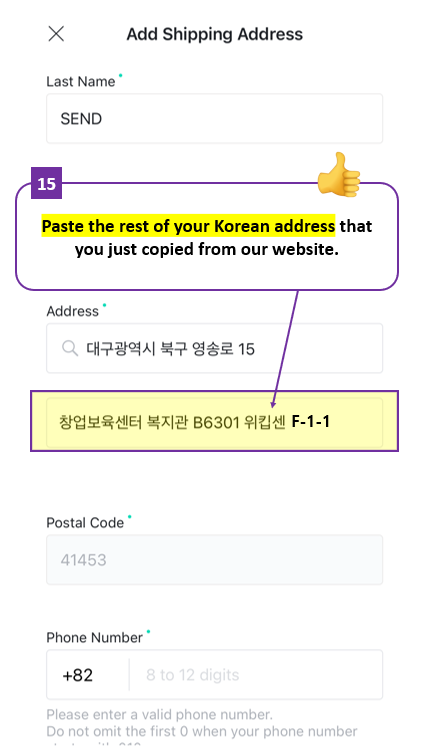This screenshot has height=753, width=426.
Task: Focus the detailed address field with 창업보육센터
Action: pyautogui.click(x=214, y=422)
